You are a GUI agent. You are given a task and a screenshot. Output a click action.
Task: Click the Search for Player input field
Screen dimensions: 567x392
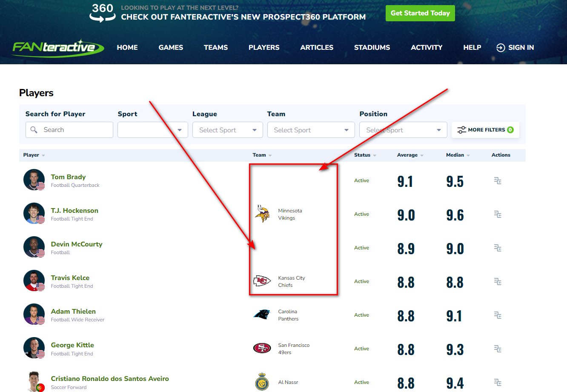[69, 130]
